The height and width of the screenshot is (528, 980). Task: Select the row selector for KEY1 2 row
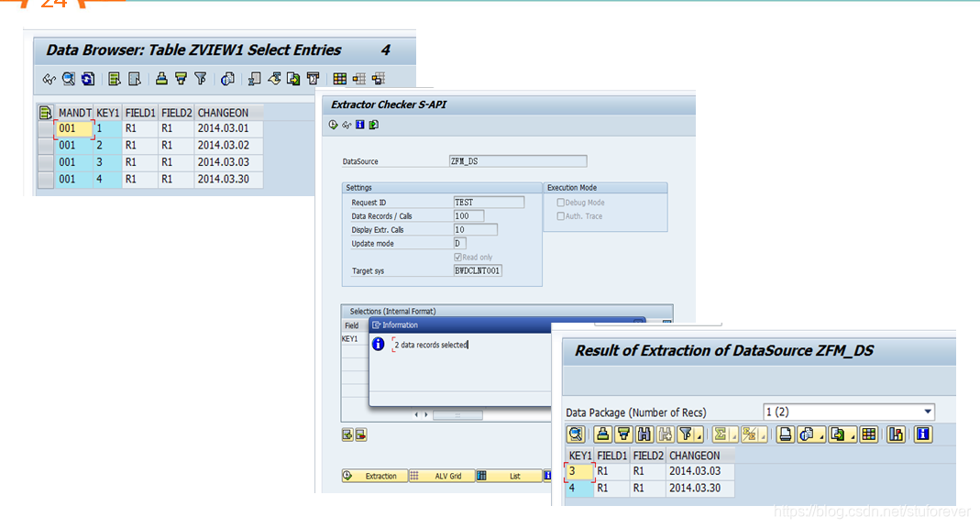pos(46,146)
